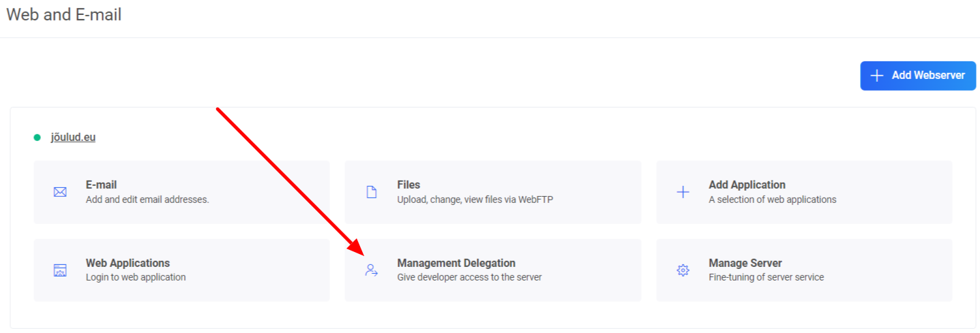Click the E-mail envelope icon

[x=60, y=192]
